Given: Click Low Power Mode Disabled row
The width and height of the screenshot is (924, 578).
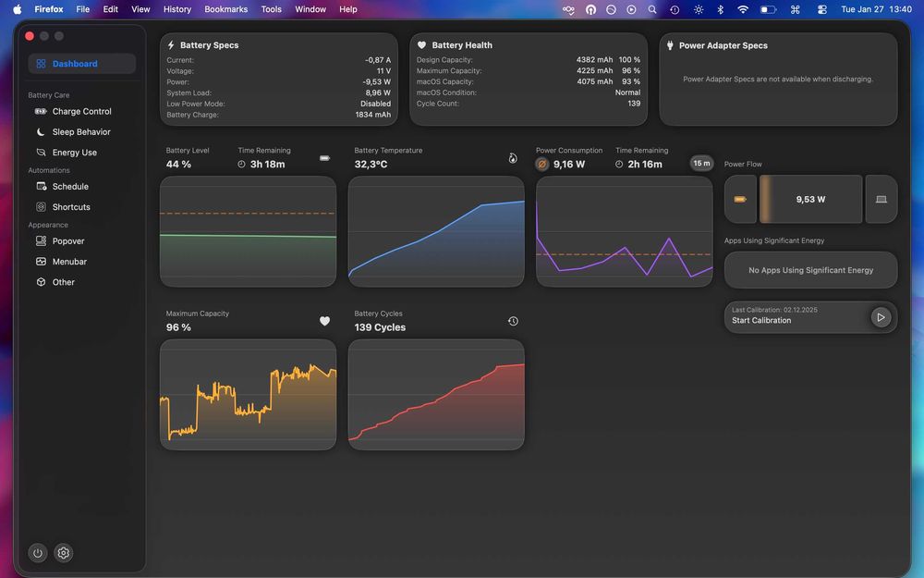Looking at the screenshot, I should (279, 104).
